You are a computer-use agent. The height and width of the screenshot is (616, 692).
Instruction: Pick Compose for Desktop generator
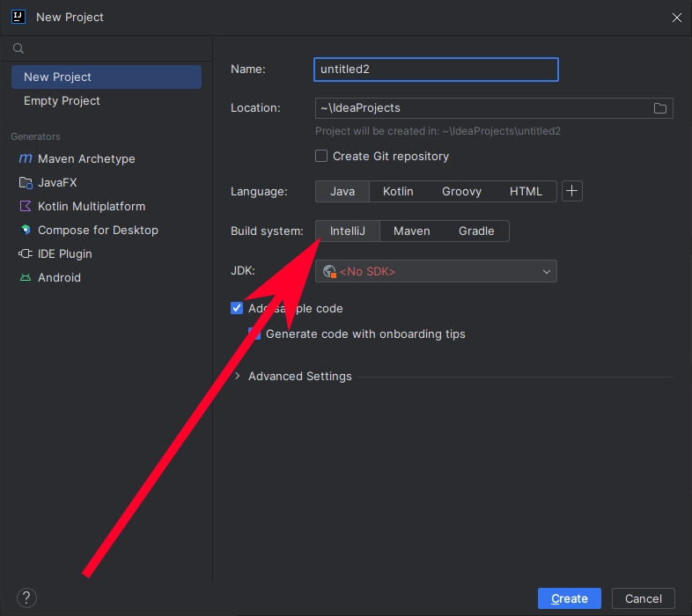[88, 230]
